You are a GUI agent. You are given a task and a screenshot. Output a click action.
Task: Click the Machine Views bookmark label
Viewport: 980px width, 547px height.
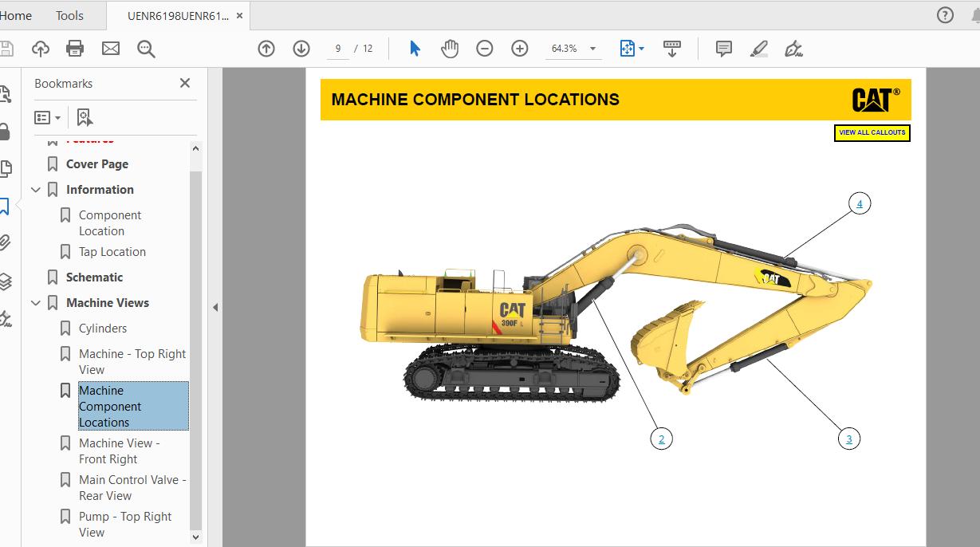[108, 303]
